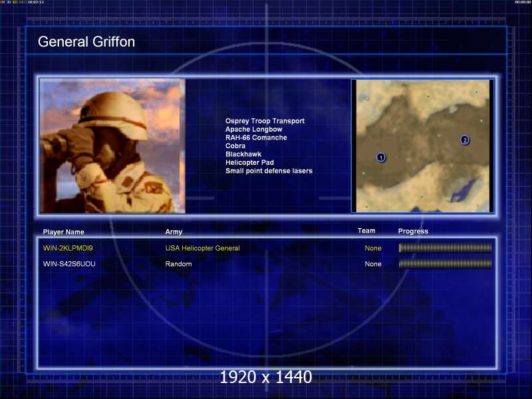
Task: Select player name WIN-2KLPMDI9
Action: tap(68, 248)
